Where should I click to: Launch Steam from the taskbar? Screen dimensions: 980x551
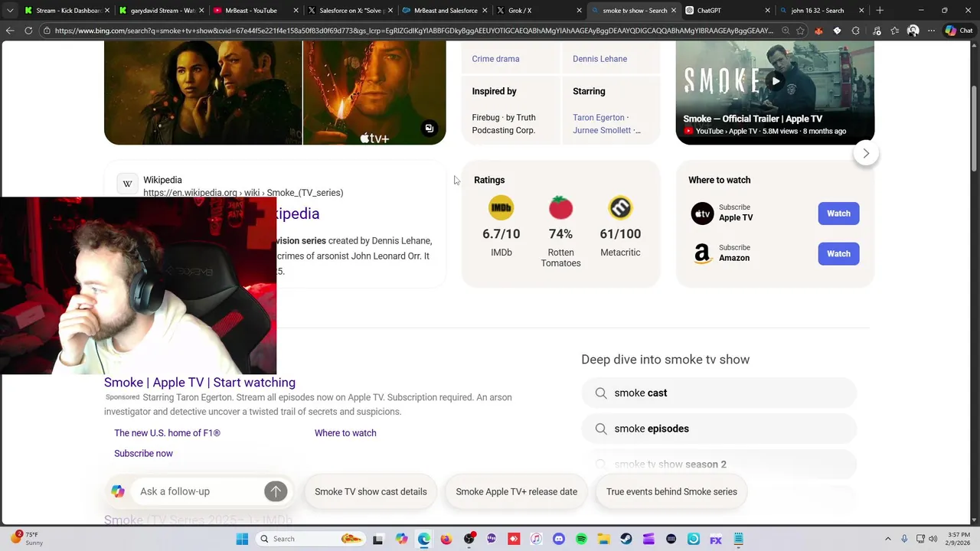[x=626, y=539]
